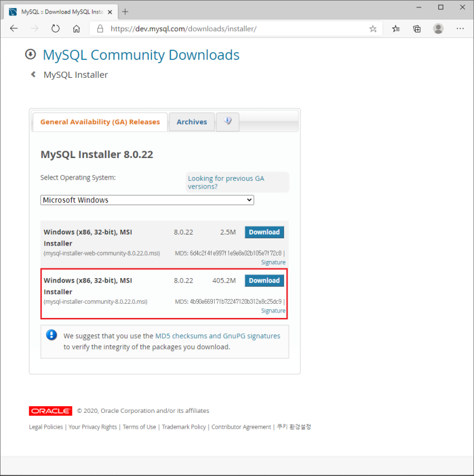Click the download circle icon beside heading
This screenshot has width=474, height=476.
[31, 55]
